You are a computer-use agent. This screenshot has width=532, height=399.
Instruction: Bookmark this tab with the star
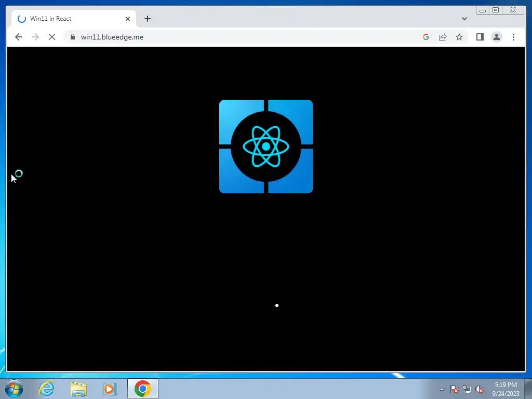459,37
